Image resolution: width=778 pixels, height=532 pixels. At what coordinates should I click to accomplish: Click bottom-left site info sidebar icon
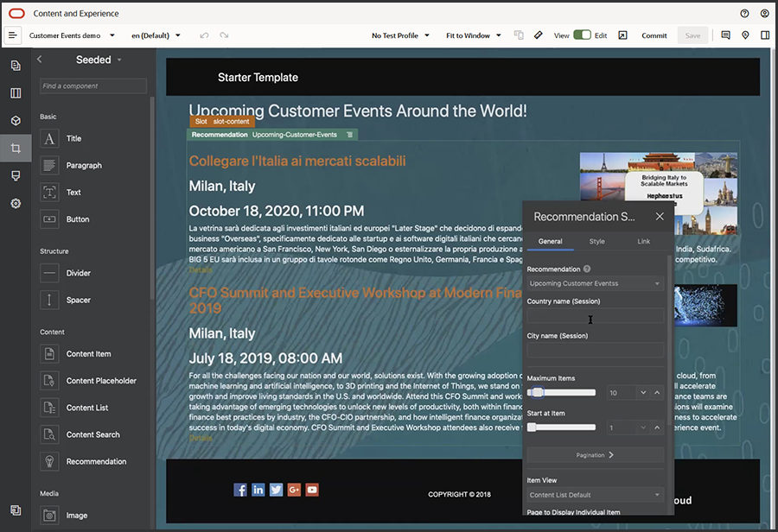pyautogui.click(x=16, y=510)
